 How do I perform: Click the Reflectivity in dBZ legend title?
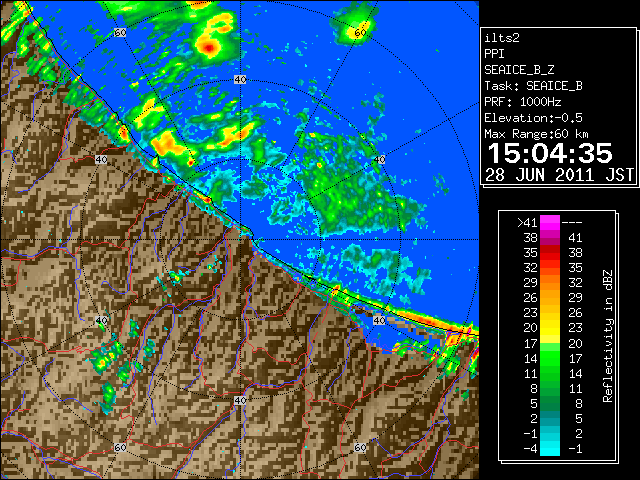[x=607, y=336]
